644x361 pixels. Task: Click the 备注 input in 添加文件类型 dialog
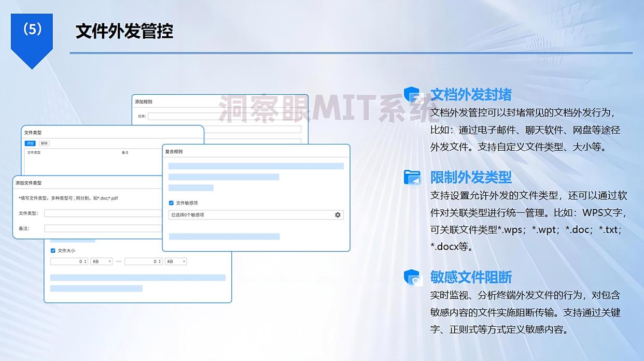pyautogui.click(x=103, y=228)
